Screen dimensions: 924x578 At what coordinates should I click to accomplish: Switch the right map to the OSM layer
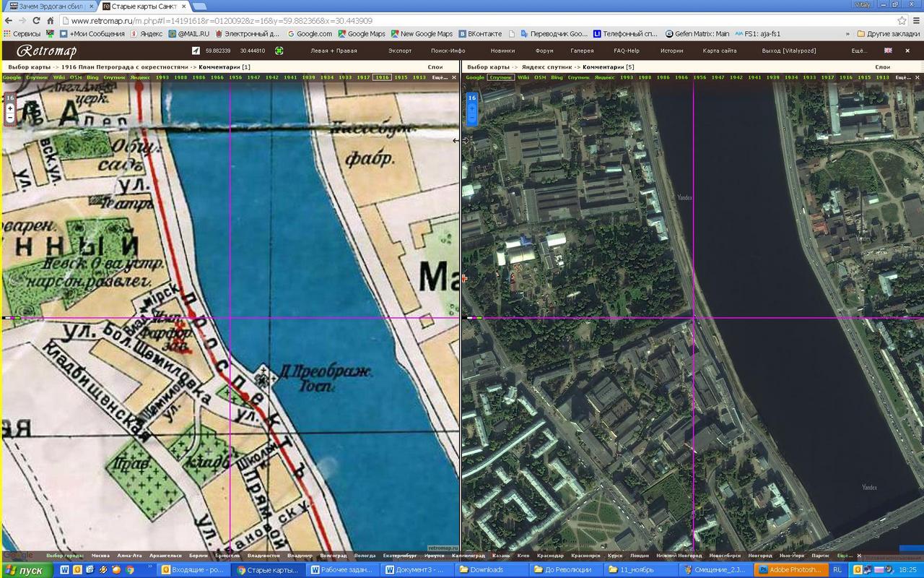[540, 77]
